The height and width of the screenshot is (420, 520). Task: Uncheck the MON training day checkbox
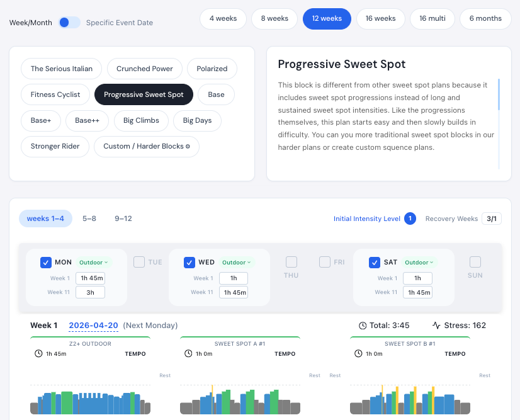pyautogui.click(x=46, y=263)
